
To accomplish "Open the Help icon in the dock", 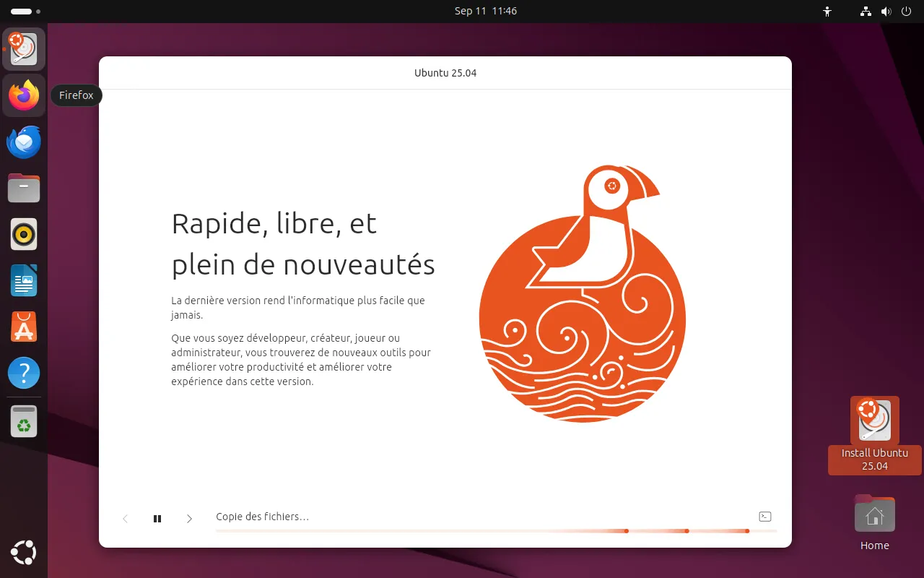I will [24, 374].
